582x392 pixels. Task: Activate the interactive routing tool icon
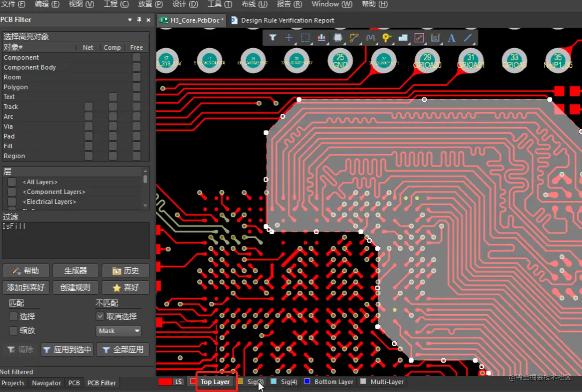(x=354, y=37)
